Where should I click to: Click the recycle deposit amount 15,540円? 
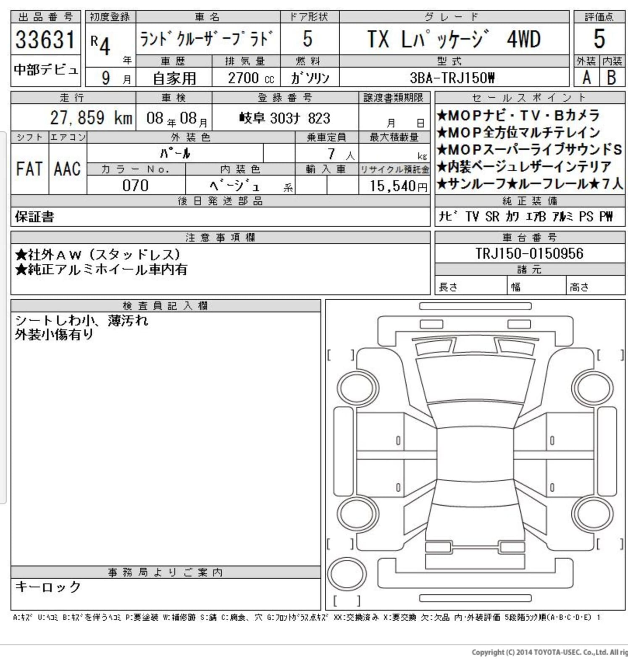click(398, 186)
